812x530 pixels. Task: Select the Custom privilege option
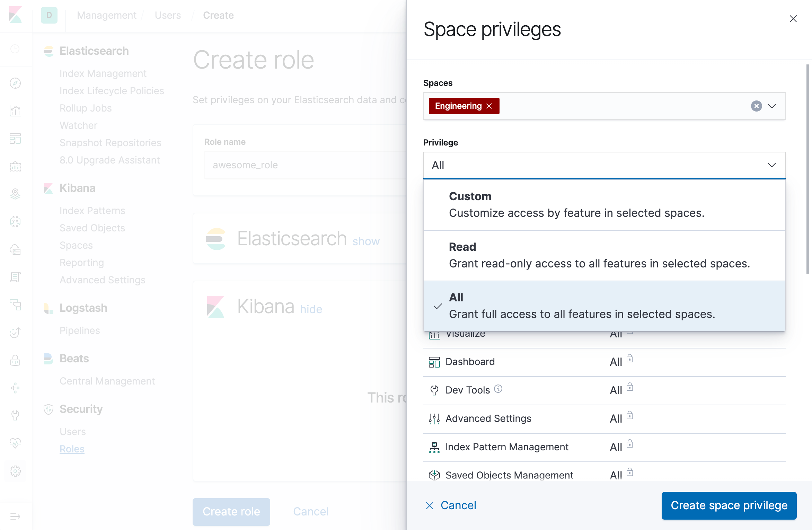(x=604, y=205)
